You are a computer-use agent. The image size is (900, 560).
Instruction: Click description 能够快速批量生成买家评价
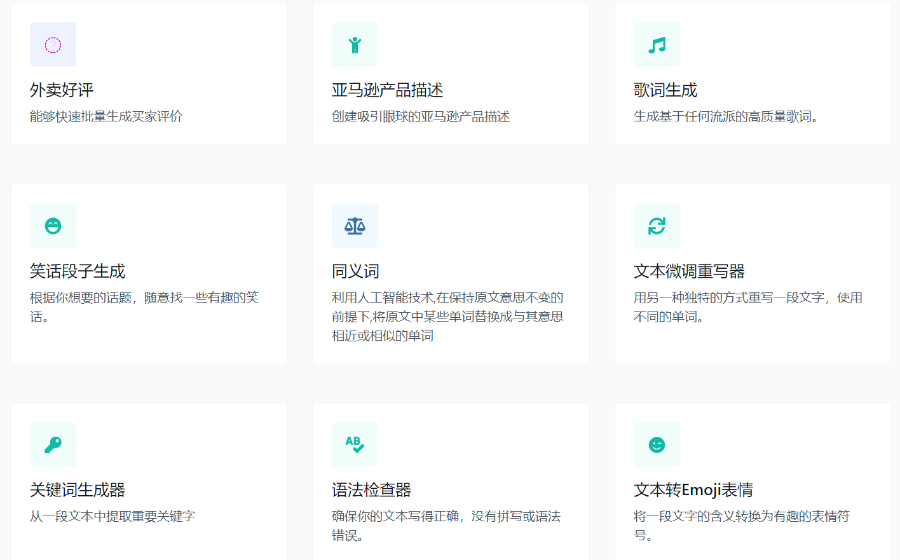pos(106,116)
